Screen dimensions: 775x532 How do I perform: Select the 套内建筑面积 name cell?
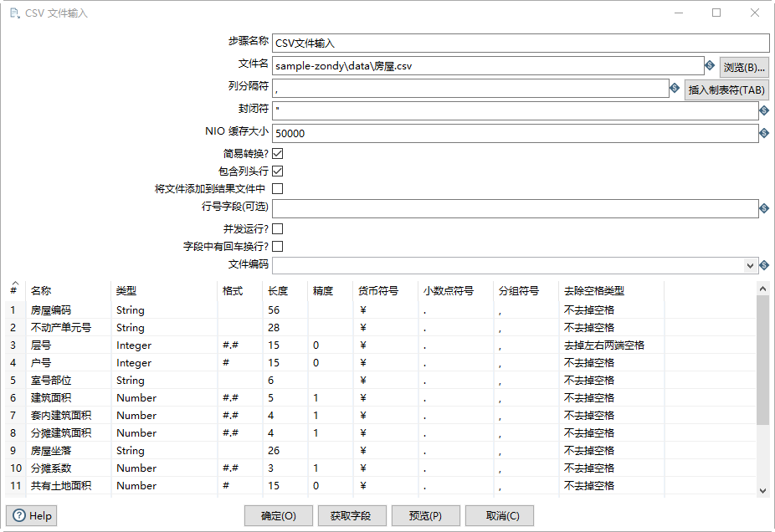coord(68,416)
